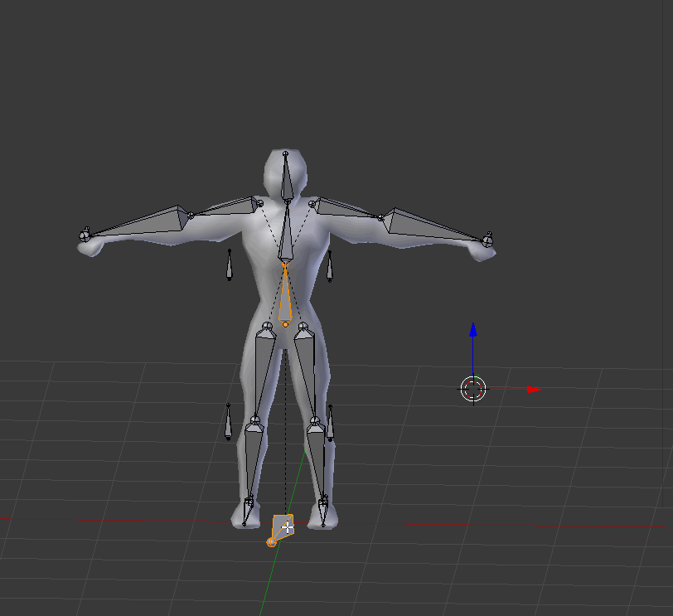This screenshot has width=673, height=616.
Task: Select the hand bone tip at screen's right wrist
Action: (x=487, y=240)
